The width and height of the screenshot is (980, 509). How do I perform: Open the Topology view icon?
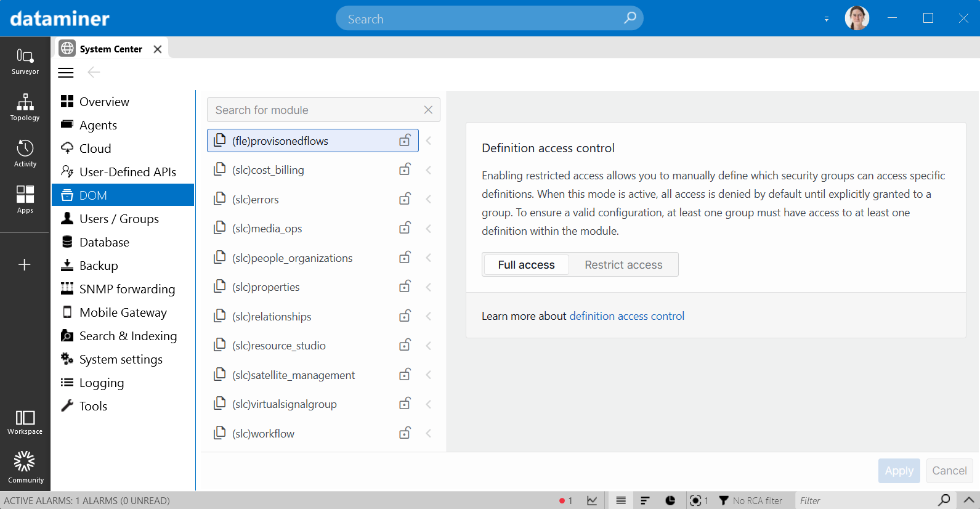(25, 107)
